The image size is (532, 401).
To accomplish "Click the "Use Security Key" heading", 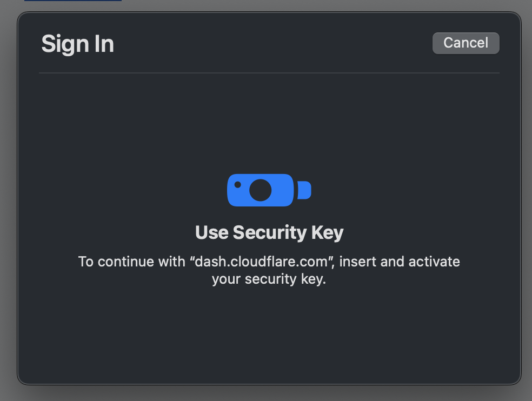I will point(269,232).
